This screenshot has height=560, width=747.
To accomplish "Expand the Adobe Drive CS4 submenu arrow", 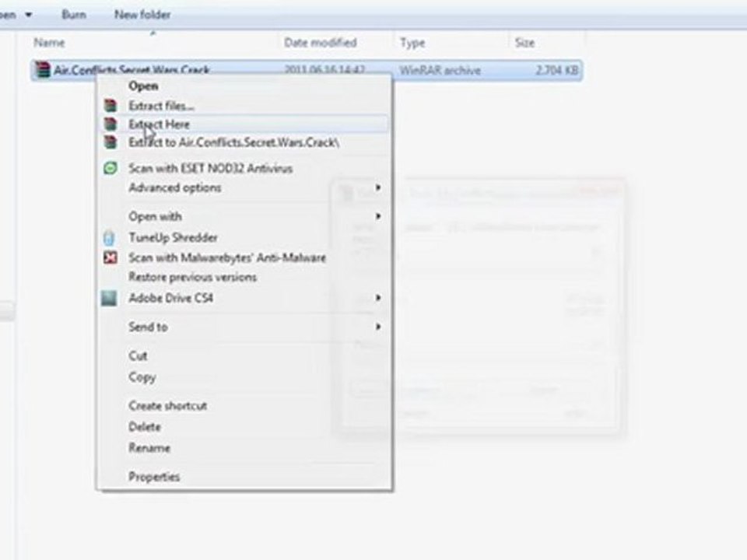I will (x=378, y=298).
